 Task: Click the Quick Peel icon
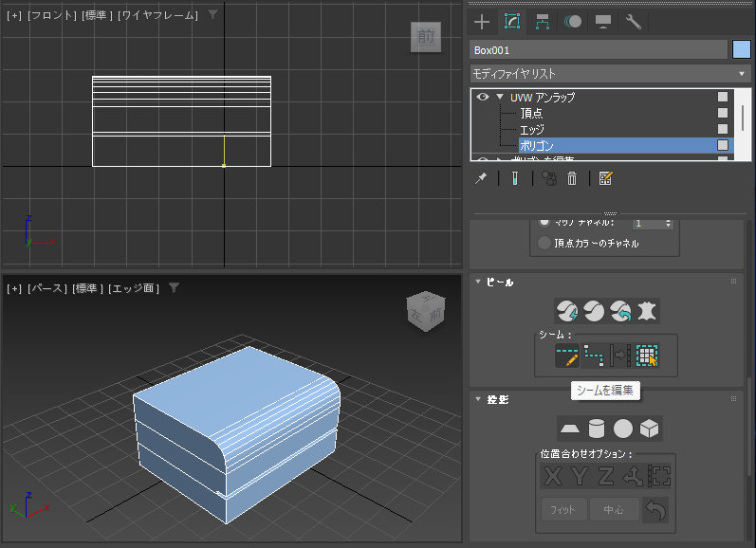click(567, 311)
